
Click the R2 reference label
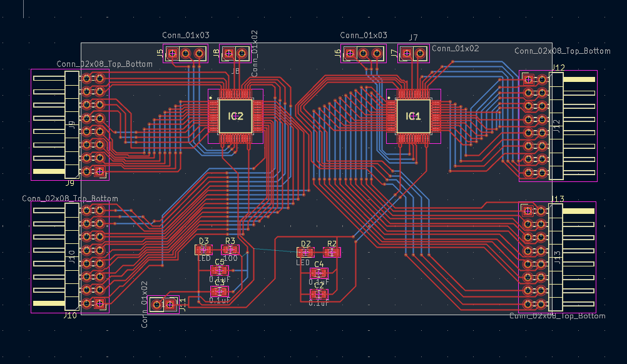point(332,244)
